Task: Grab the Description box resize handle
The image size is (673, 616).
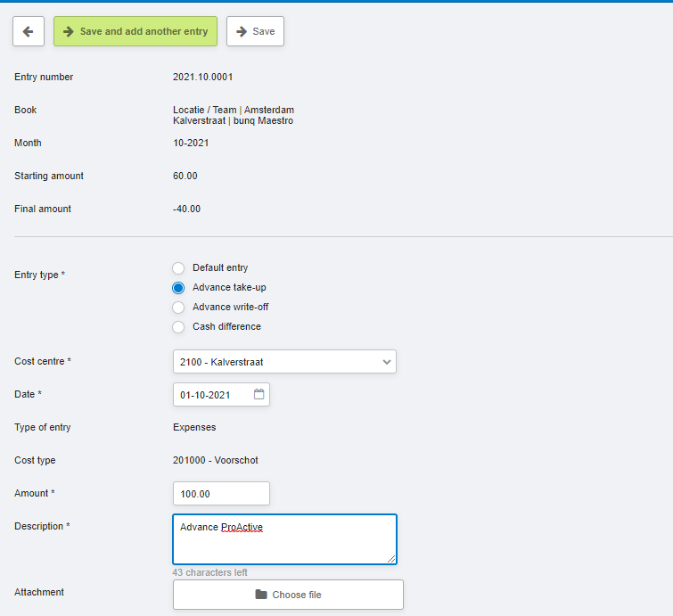Action: point(391,559)
